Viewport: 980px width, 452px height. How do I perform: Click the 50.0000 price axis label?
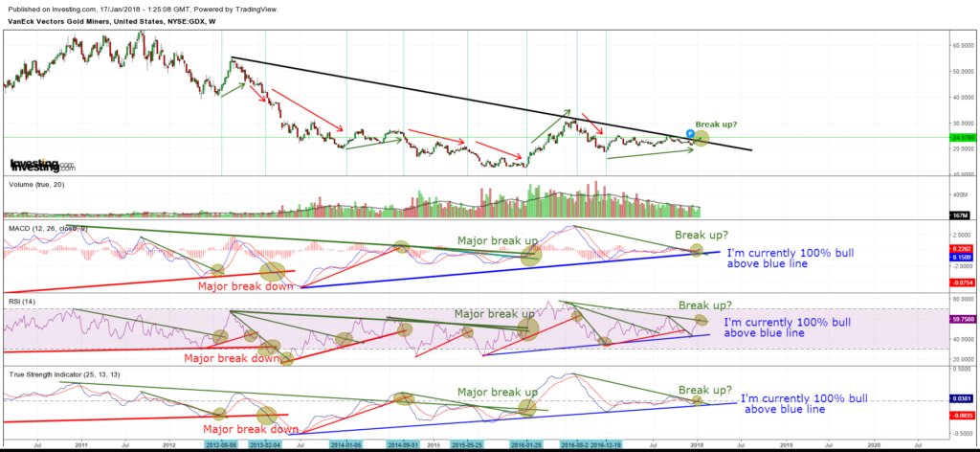tap(963, 71)
